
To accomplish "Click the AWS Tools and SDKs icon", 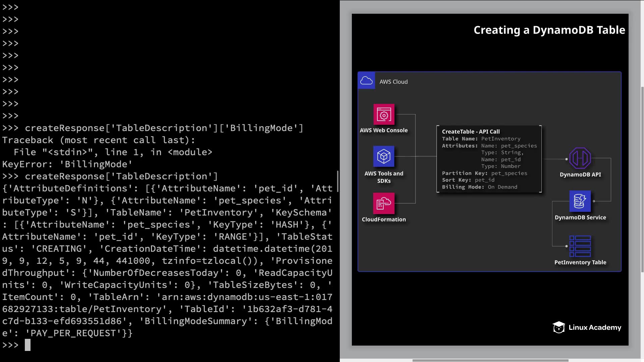I will coord(384,156).
